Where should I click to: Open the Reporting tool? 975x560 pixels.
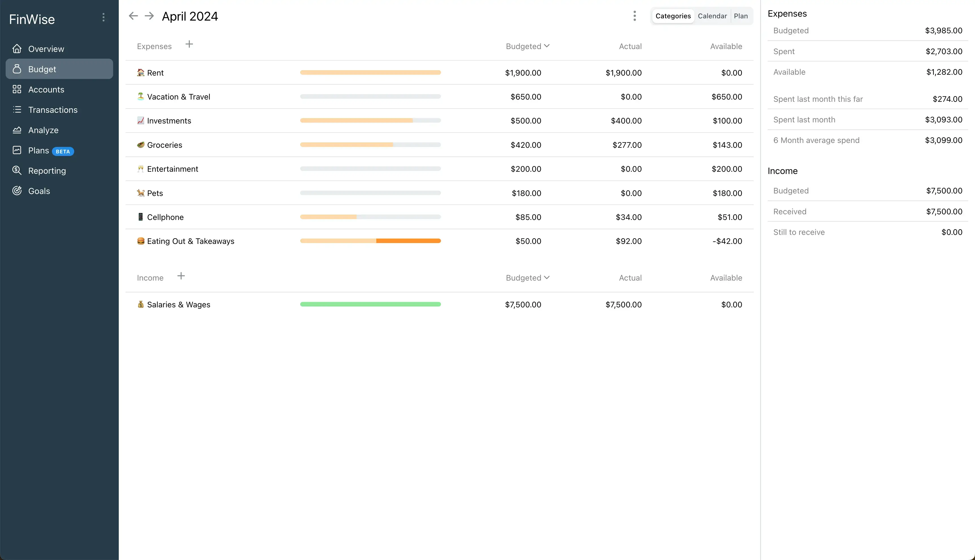point(47,170)
